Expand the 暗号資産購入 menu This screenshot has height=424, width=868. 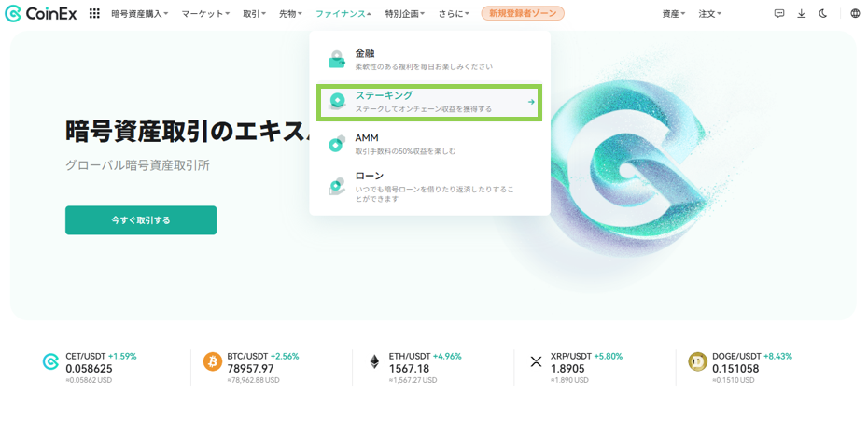pyautogui.click(x=139, y=14)
